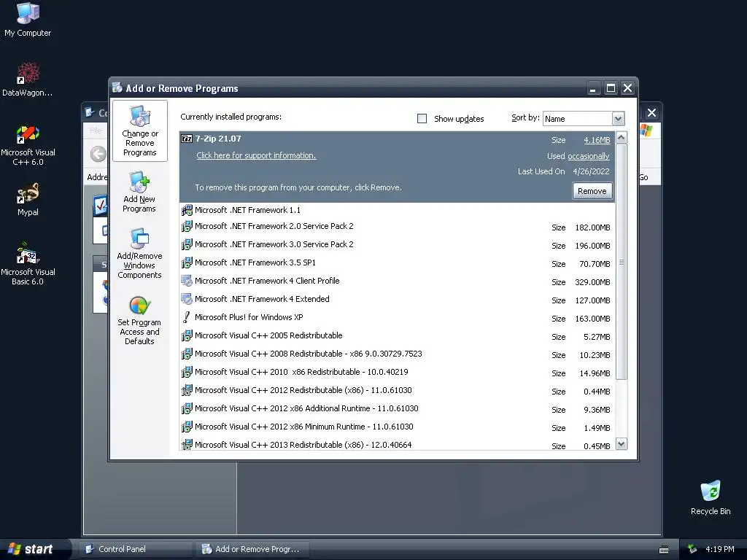This screenshot has width=747, height=560.
Task: Click the occasionally usage link
Action: (x=589, y=156)
